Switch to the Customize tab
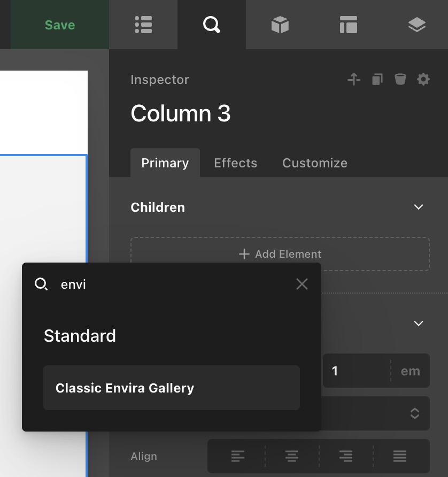Viewport: 448px width, 477px height. (x=315, y=163)
